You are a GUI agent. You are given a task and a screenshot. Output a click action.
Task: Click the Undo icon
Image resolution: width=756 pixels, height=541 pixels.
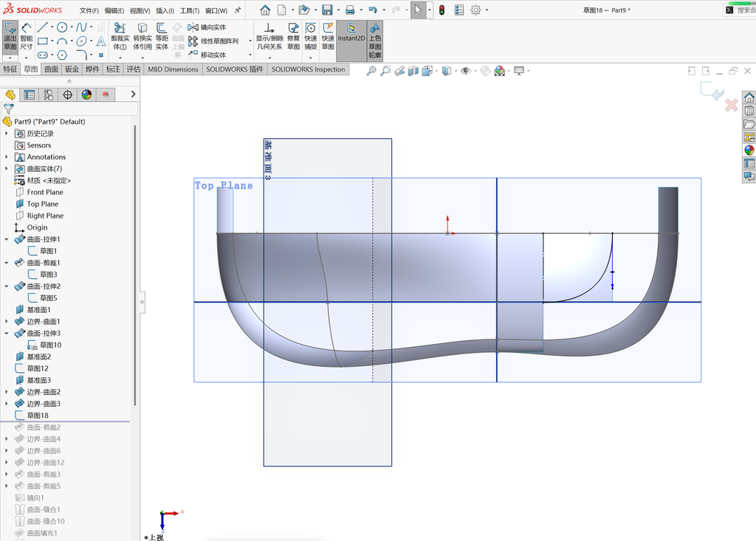tap(373, 10)
